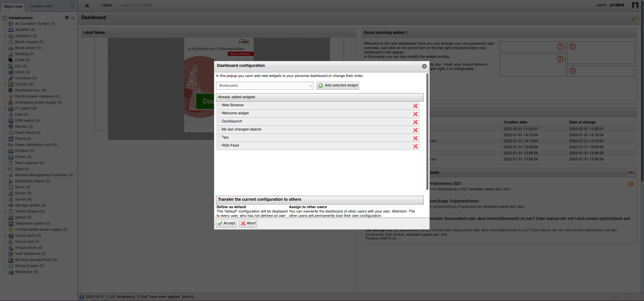
Task: Click the search magnifier in Infrastructure header
Action: (73, 18)
